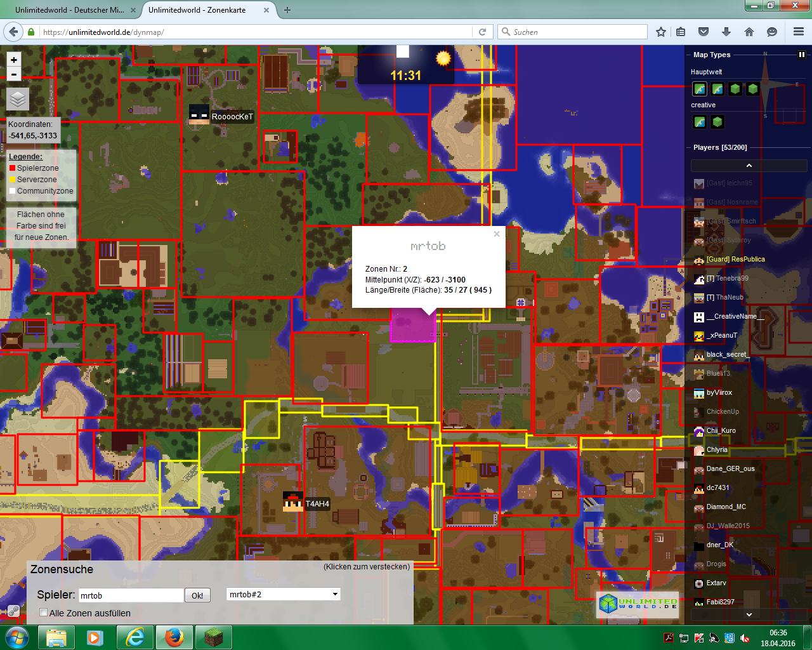Open the Windows Start button

click(17, 637)
